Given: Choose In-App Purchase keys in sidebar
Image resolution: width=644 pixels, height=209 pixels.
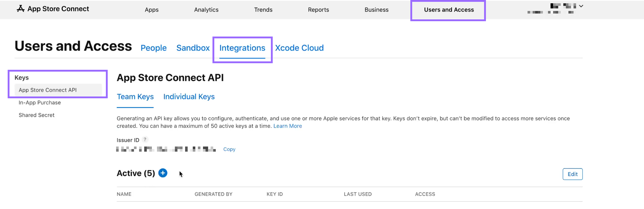Looking at the screenshot, I should pyautogui.click(x=40, y=103).
